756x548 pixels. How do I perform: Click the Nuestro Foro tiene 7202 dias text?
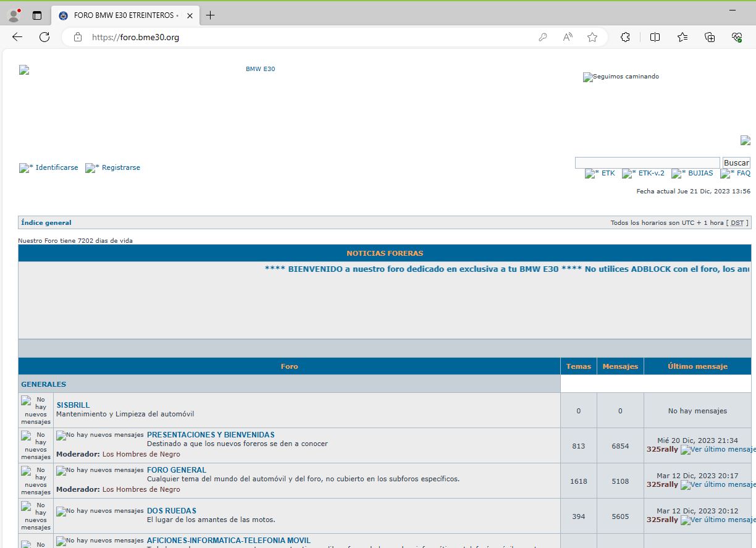click(x=75, y=240)
